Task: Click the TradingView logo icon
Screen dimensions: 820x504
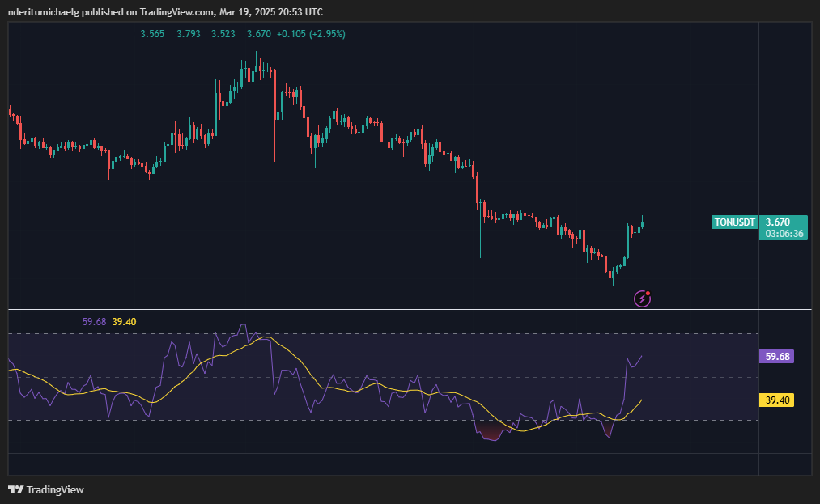Action: [15, 490]
